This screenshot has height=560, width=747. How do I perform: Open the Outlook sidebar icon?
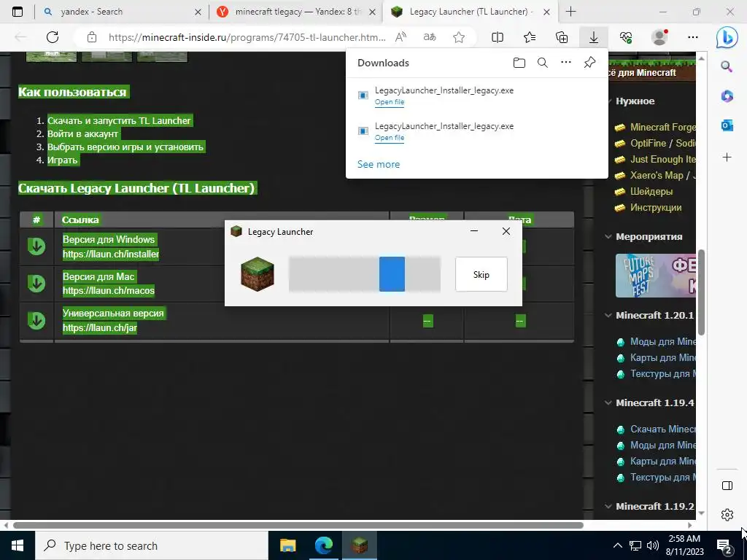(727, 125)
